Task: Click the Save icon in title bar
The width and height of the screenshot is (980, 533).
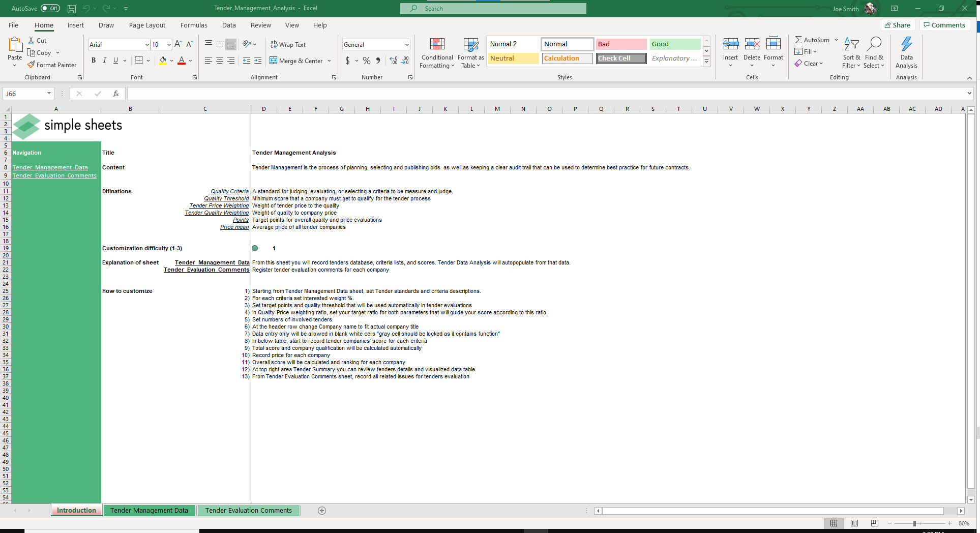Action: pyautogui.click(x=72, y=9)
